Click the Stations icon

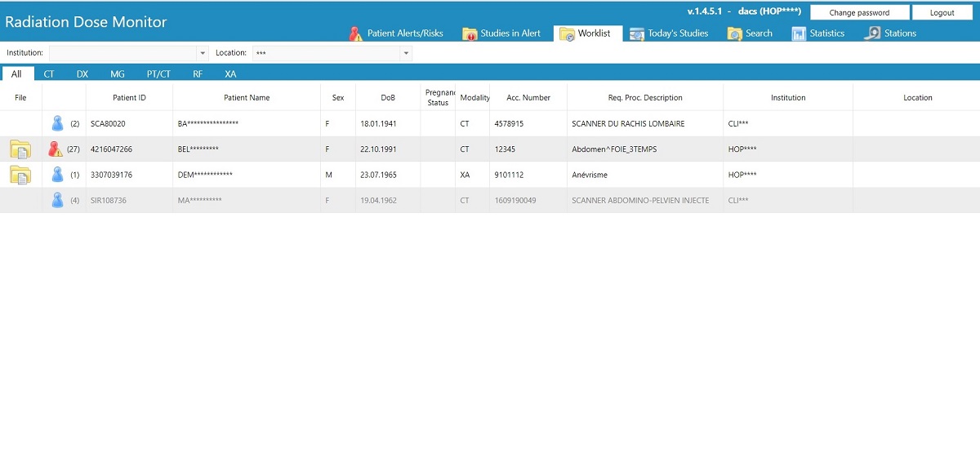coord(872,33)
